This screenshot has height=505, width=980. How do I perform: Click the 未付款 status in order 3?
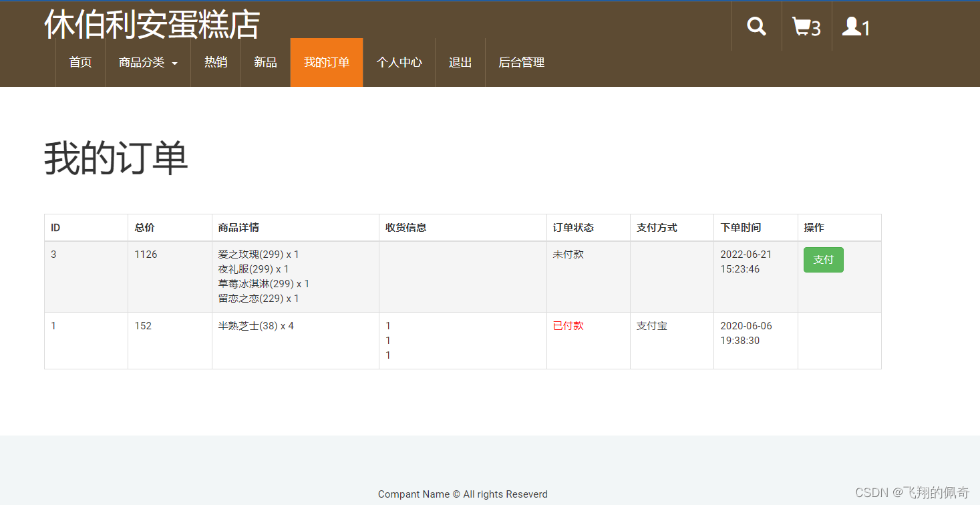click(x=568, y=255)
